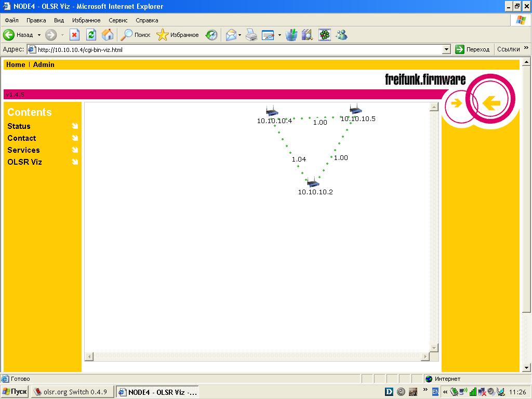
Task: Click the viz frame scroll left arrow
Action: coord(89,356)
